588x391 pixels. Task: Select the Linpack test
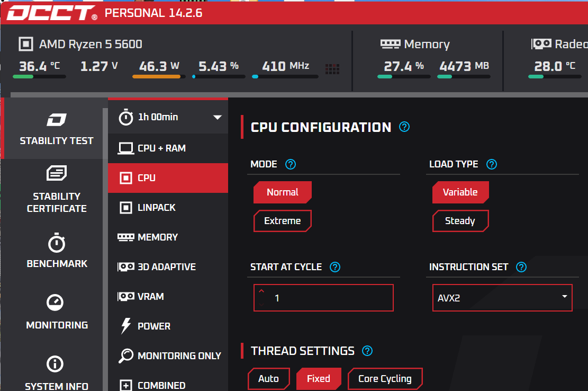[168, 208]
